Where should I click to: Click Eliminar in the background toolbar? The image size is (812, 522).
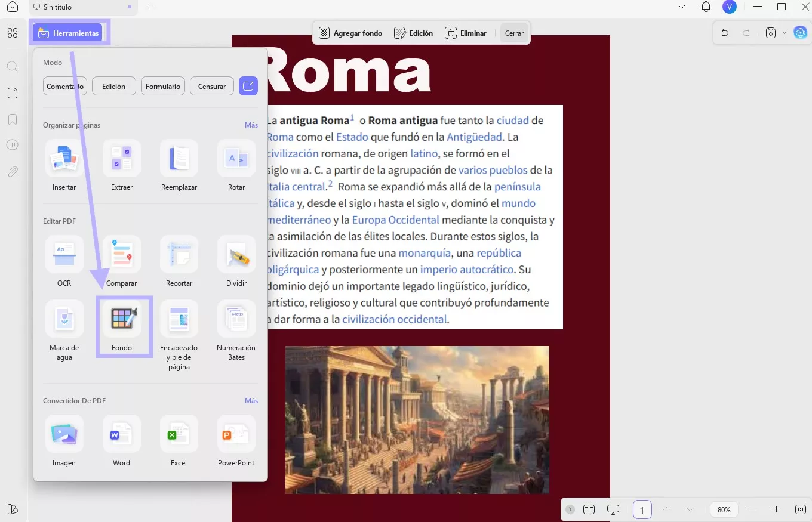[466, 33]
